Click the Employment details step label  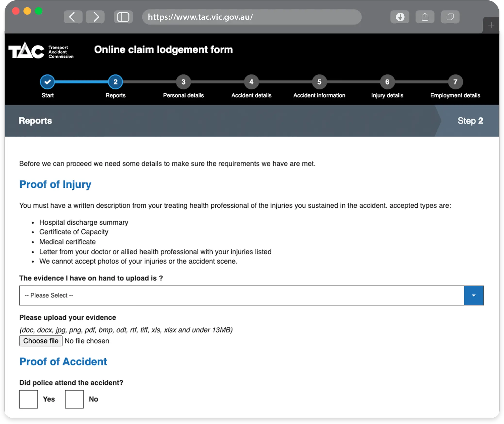tap(455, 95)
